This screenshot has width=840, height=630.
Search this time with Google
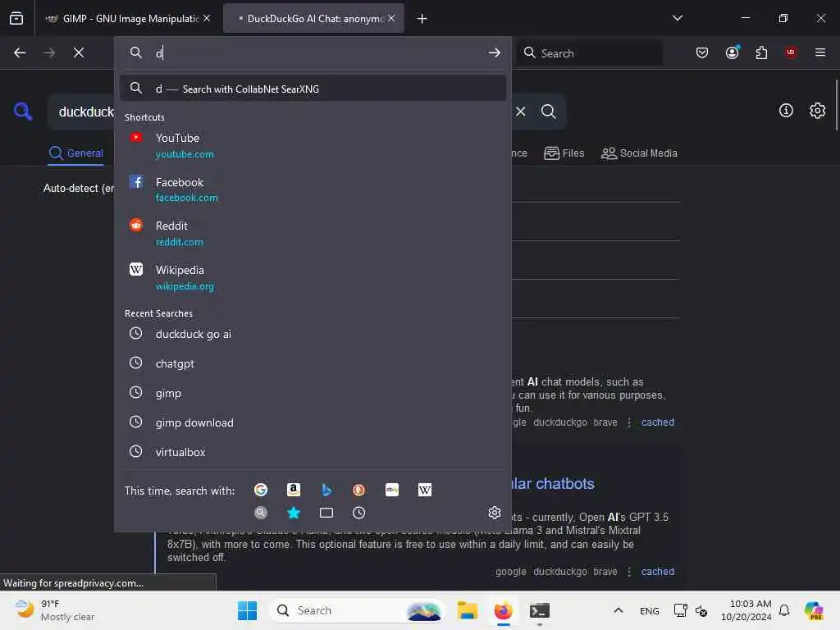click(x=261, y=490)
